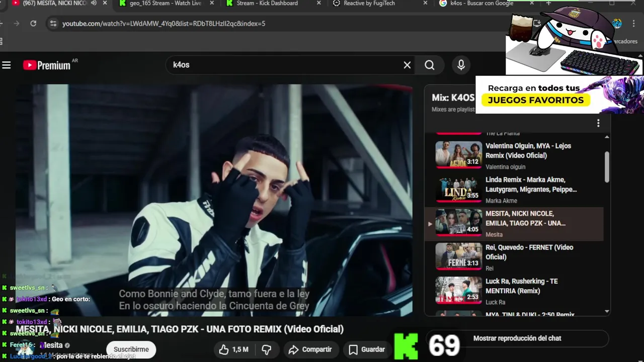Clear the k4os search text

[x=407, y=65]
